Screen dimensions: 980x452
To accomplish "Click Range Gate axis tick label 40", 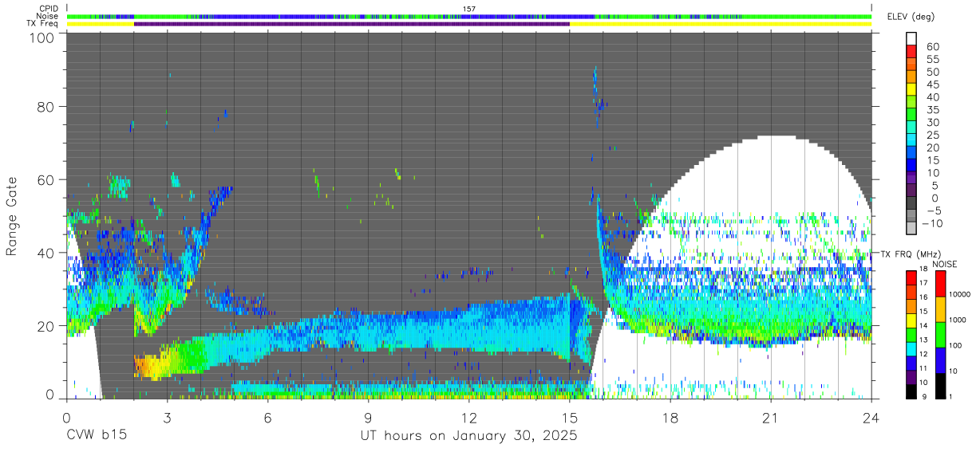I will click(46, 253).
